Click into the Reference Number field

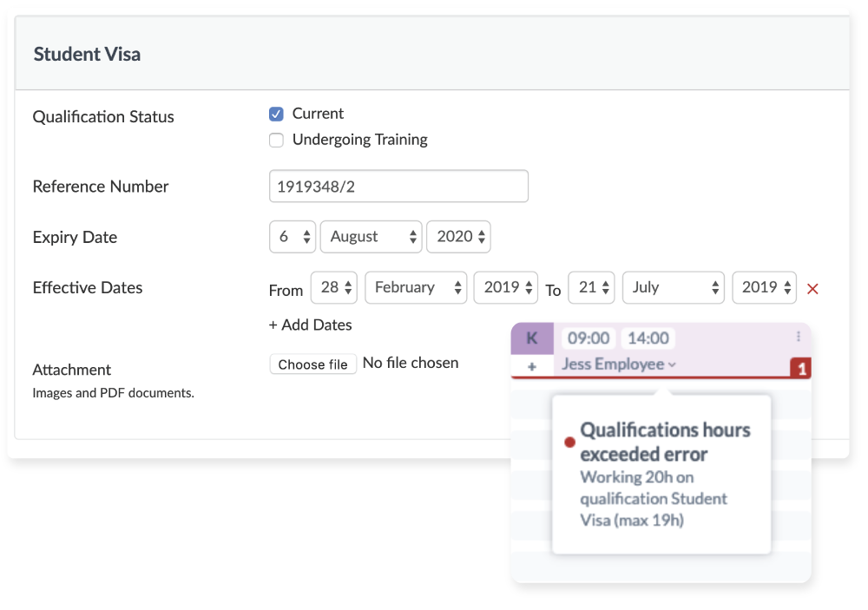[x=398, y=186]
